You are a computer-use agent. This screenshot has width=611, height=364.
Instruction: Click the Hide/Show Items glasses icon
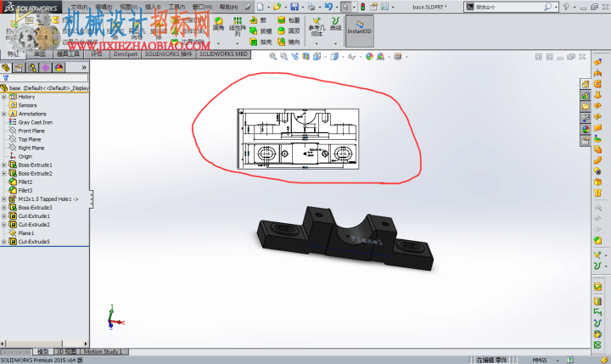(x=351, y=57)
